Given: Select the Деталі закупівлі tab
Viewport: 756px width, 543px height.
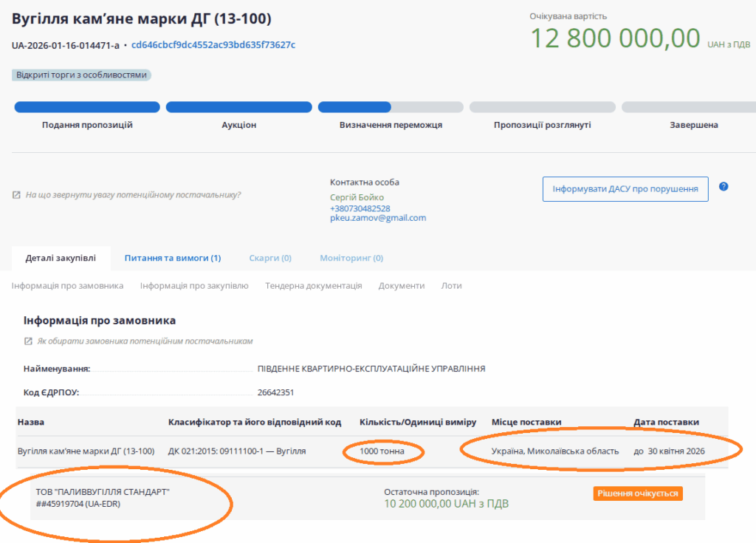Looking at the screenshot, I should pos(61,259).
